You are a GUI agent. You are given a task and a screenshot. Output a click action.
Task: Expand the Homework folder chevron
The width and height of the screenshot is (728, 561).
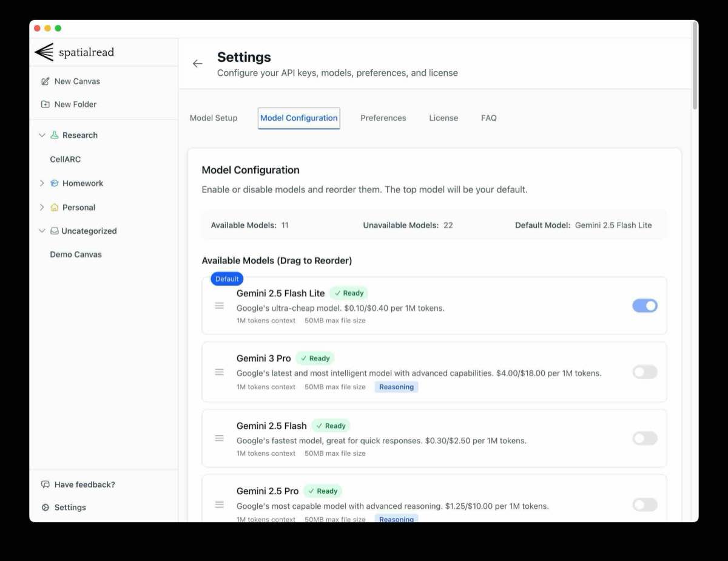42,183
